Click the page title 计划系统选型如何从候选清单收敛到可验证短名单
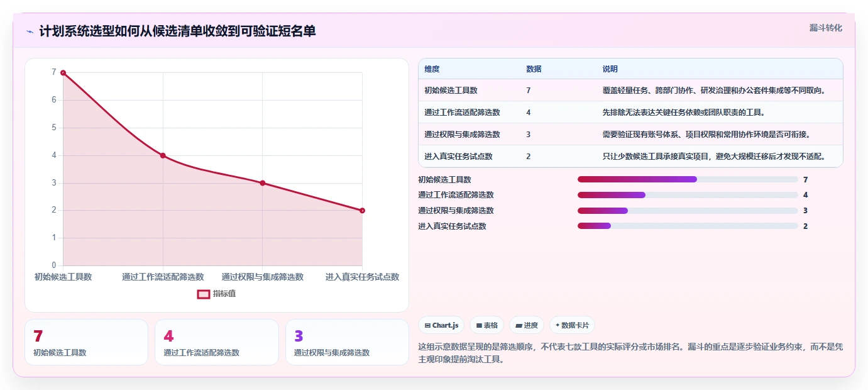This screenshot has width=868, height=390. [178, 31]
